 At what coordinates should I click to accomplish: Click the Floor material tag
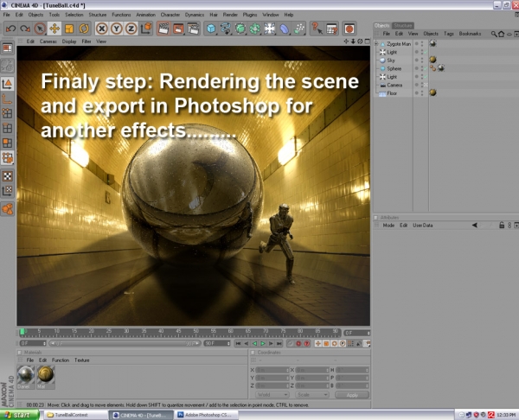click(432, 92)
